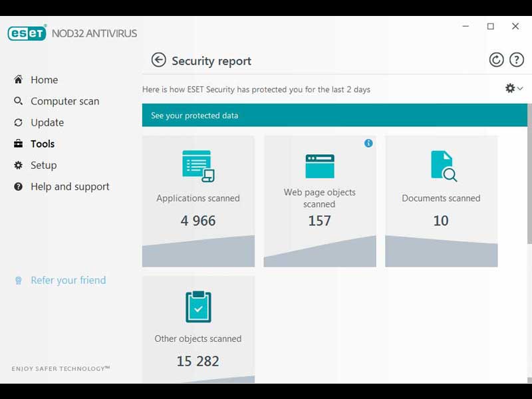Expand the gear settings dropdown

coord(513,88)
